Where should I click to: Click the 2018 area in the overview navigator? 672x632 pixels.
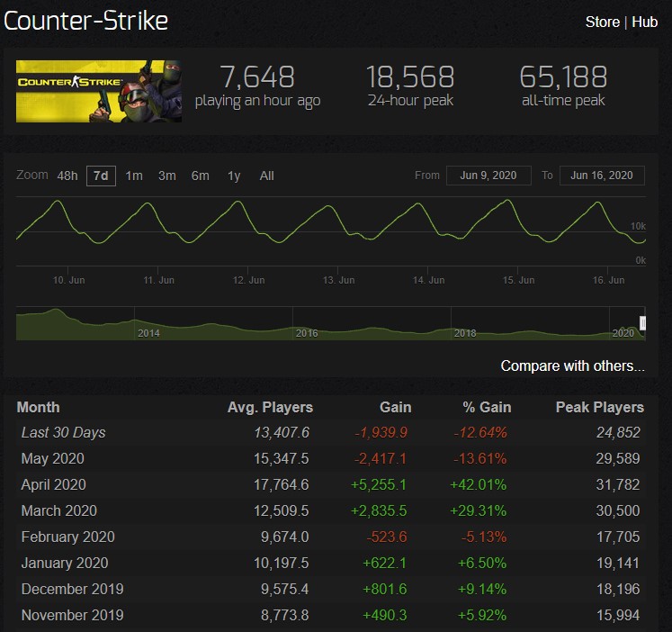pyautogui.click(x=465, y=333)
